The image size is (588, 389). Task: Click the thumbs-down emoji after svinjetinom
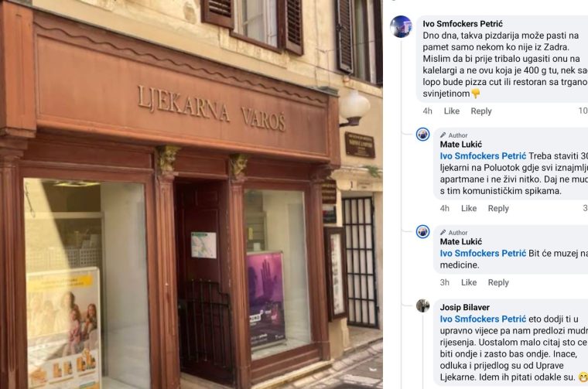(476, 94)
